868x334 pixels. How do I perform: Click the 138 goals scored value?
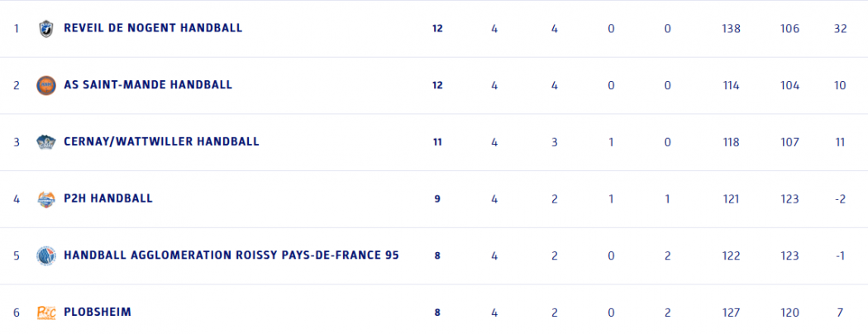click(731, 28)
